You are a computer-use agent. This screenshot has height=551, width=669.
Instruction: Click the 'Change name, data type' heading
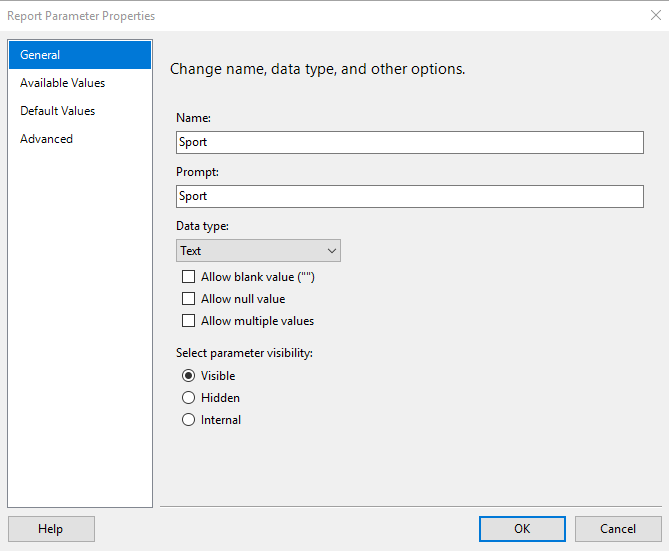[x=317, y=69]
